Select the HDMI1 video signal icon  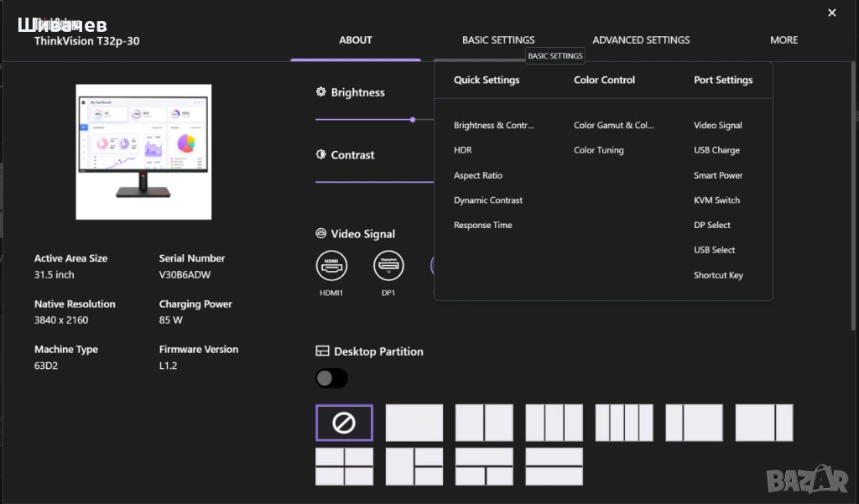click(331, 266)
